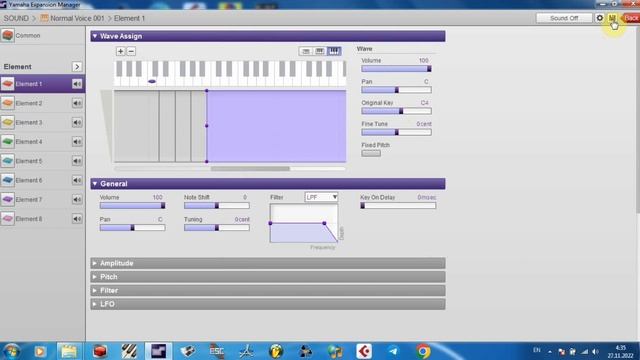The width and height of the screenshot is (640, 360).
Task: Adjust the Wave Volume slider
Action: 396,69
